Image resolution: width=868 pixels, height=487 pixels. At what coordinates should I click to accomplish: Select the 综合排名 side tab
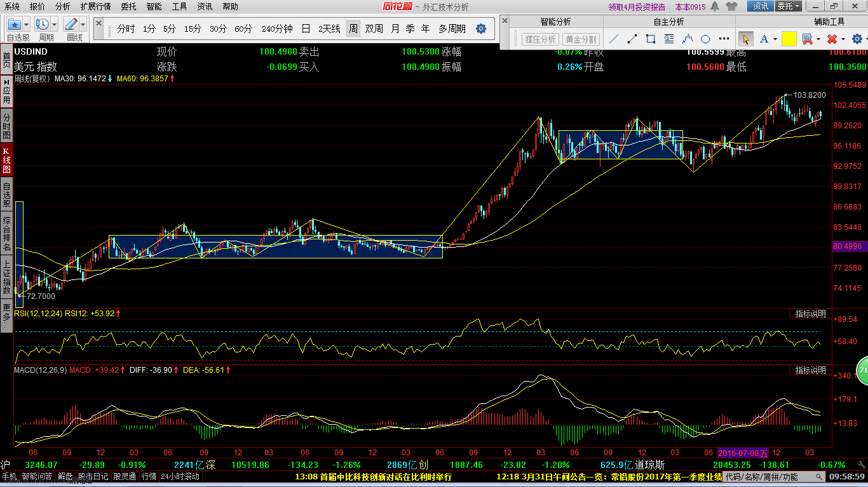pyautogui.click(x=6, y=234)
